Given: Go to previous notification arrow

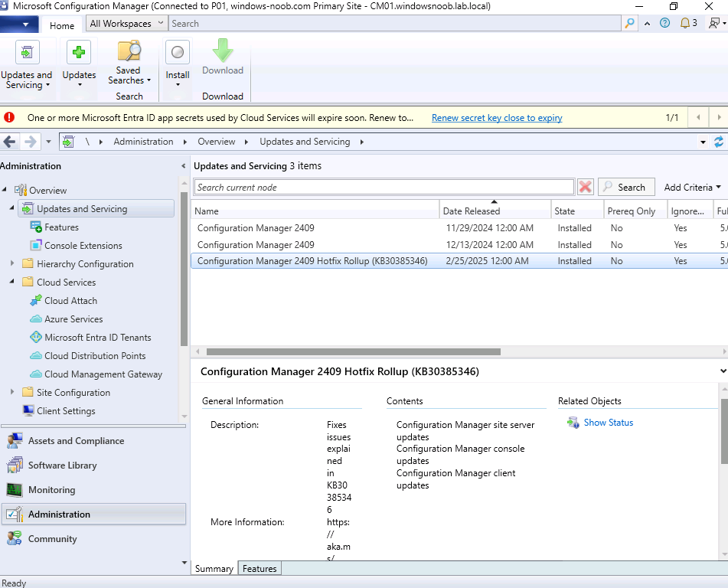Looking at the screenshot, I should (698, 117).
